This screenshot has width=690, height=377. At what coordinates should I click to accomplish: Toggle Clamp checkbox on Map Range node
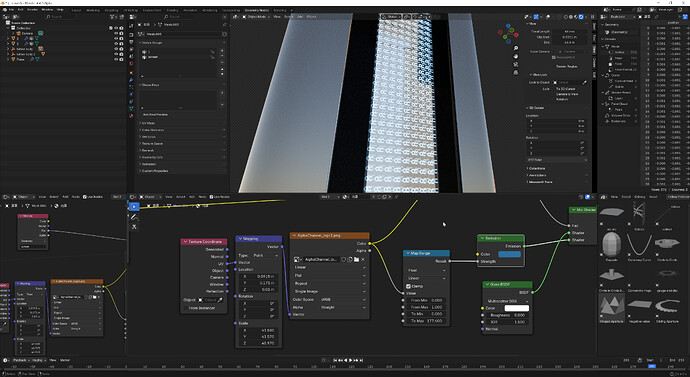click(408, 286)
